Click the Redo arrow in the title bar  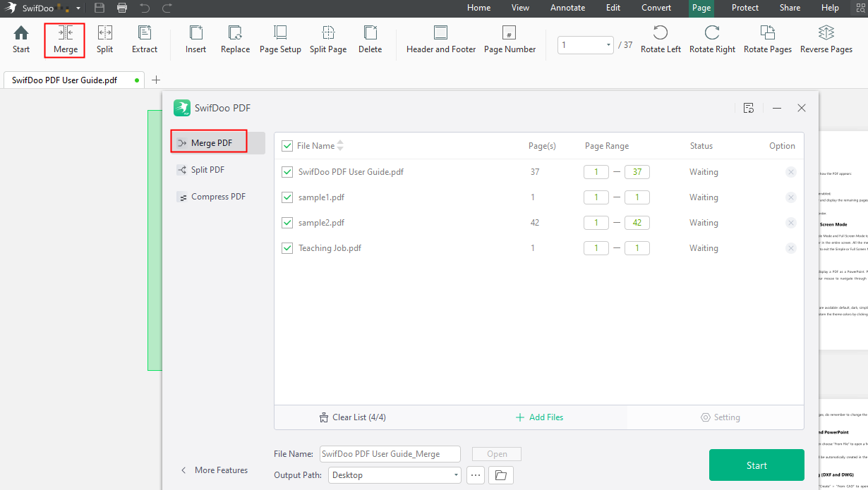(x=167, y=8)
